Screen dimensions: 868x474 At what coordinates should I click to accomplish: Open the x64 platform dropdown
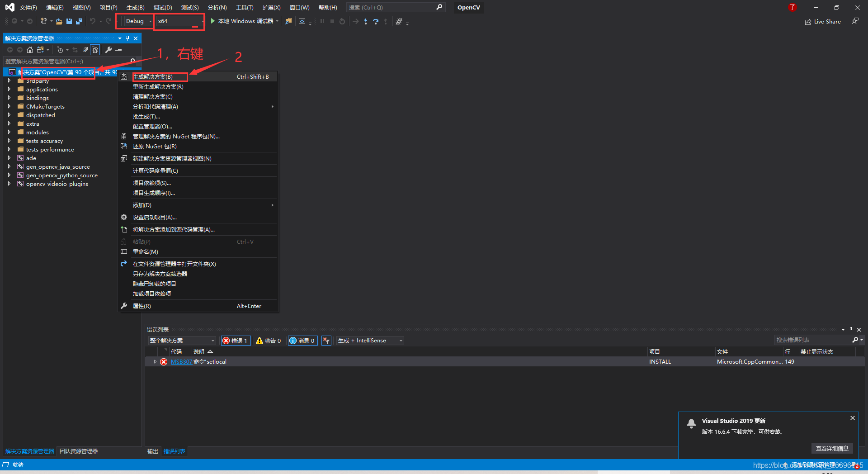pyautogui.click(x=180, y=21)
